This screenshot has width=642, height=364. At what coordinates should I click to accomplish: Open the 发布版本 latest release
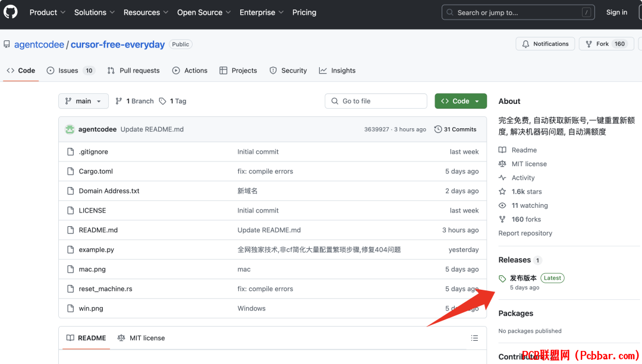[523, 278]
